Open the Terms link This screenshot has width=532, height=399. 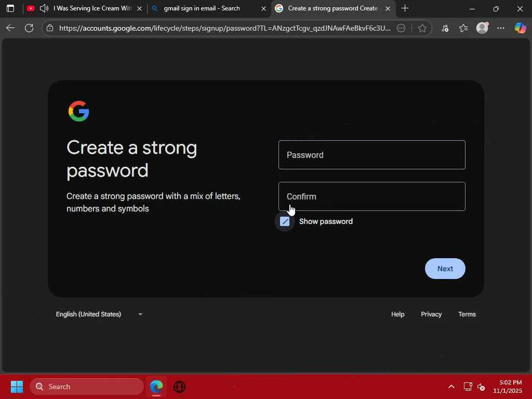[467, 314]
